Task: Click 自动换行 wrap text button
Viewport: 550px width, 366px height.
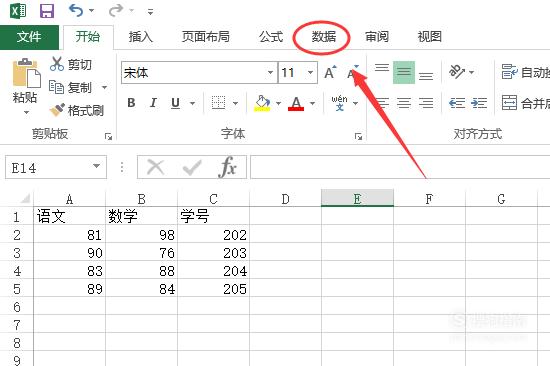Action: 525,72
